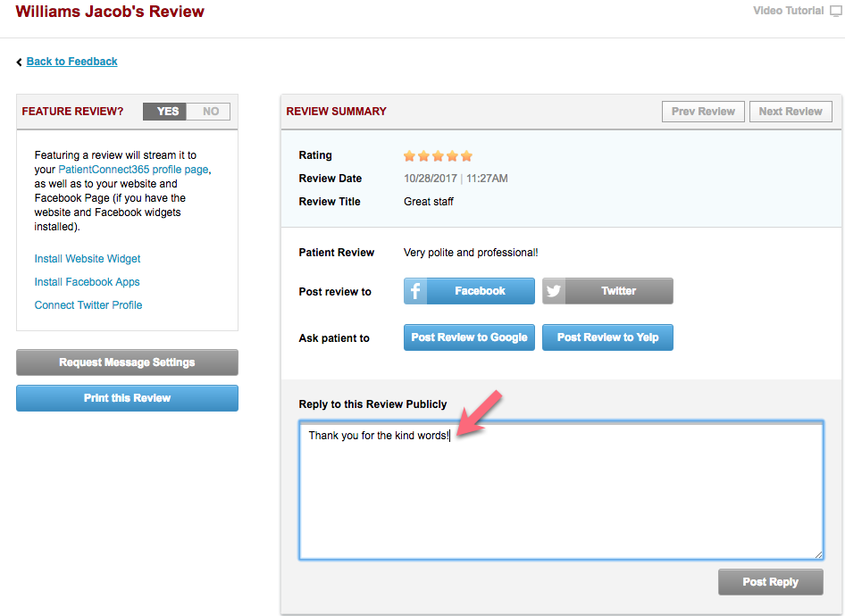Go to the Next Review
The width and height of the screenshot is (845, 616).
[791, 112]
